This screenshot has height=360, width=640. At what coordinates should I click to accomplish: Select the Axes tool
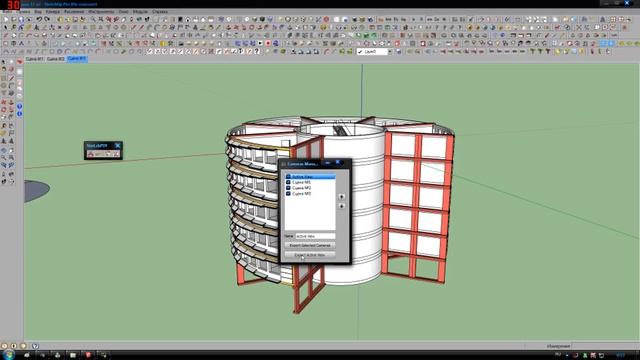4,141
